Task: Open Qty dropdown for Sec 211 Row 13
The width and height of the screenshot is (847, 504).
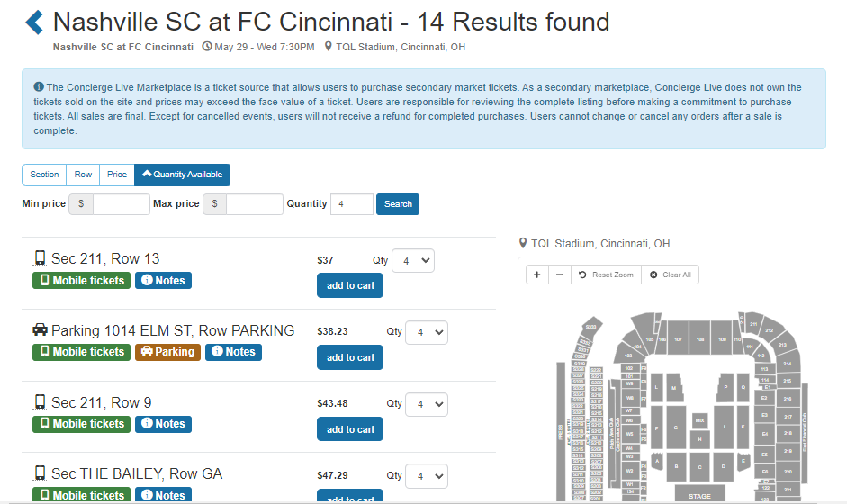Action: click(413, 261)
